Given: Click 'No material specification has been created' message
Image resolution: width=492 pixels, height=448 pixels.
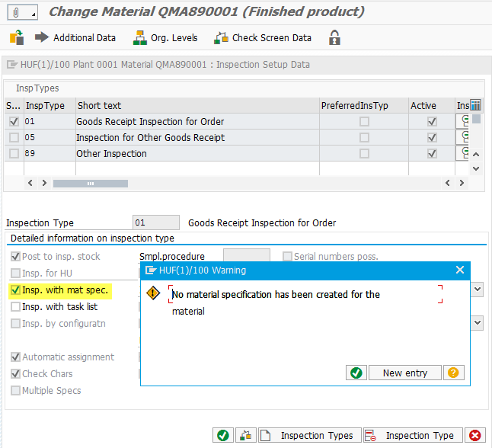Looking at the screenshot, I should click(276, 295).
